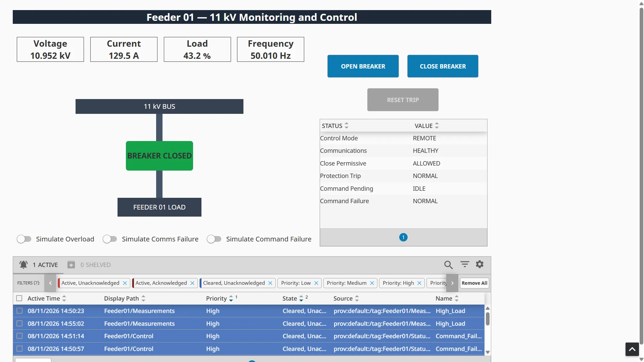
Task: Check the select-all alarms checkbox
Action: (19, 299)
